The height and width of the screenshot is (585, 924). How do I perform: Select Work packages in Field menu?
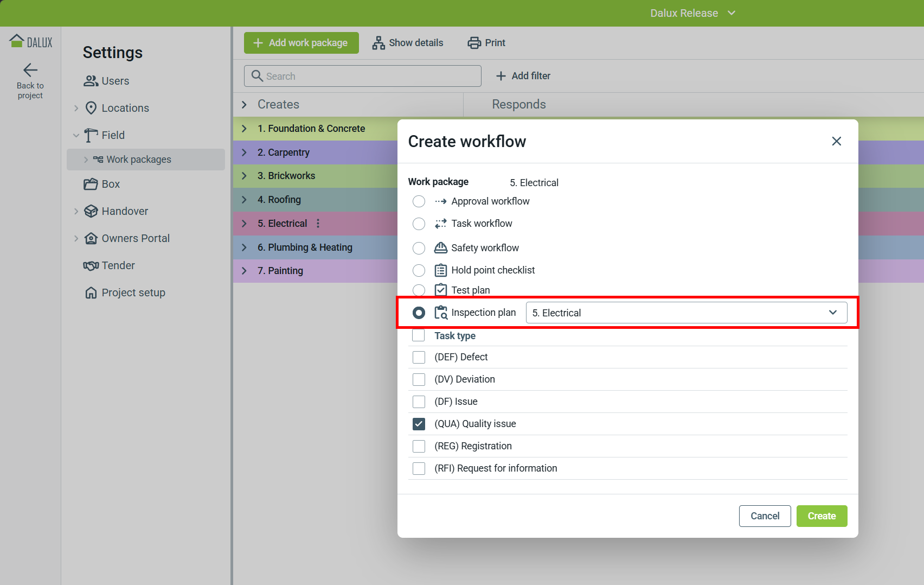139,160
